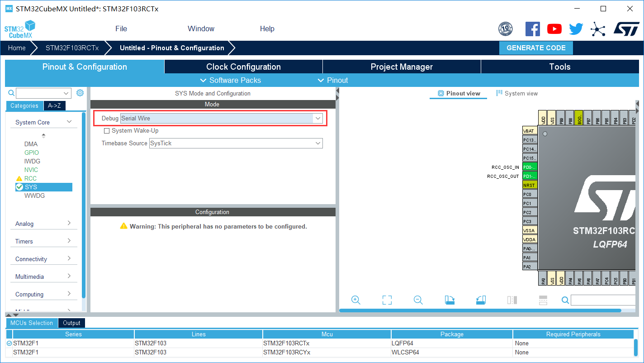Click the ST community network icon
Image resolution: width=644 pixels, height=363 pixels.
[x=598, y=29]
